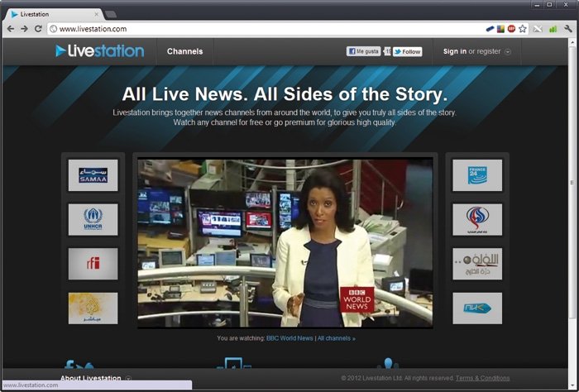
Task: Click the Facebook Me gusta button
Action: coord(363,51)
